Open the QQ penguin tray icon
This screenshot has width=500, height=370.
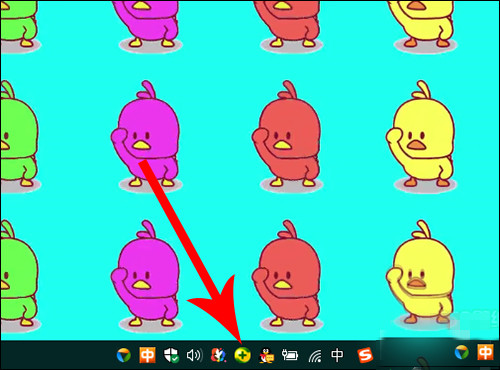(x=267, y=356)
